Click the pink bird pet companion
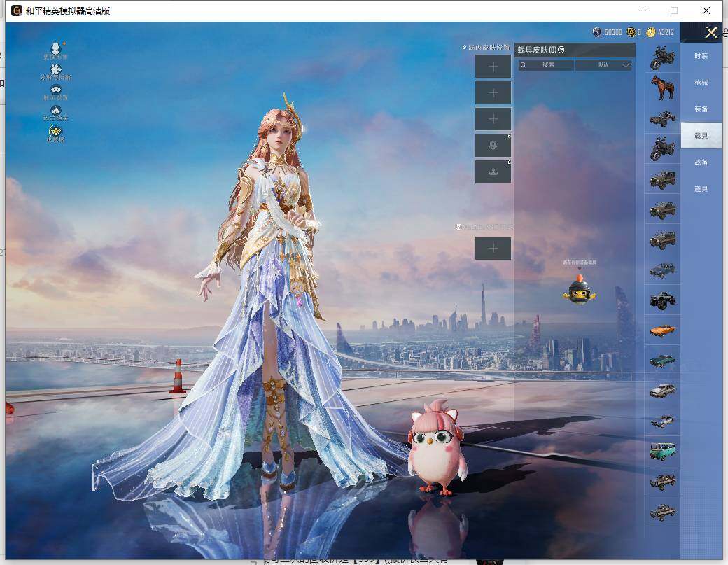 click(x=437, y=447)
